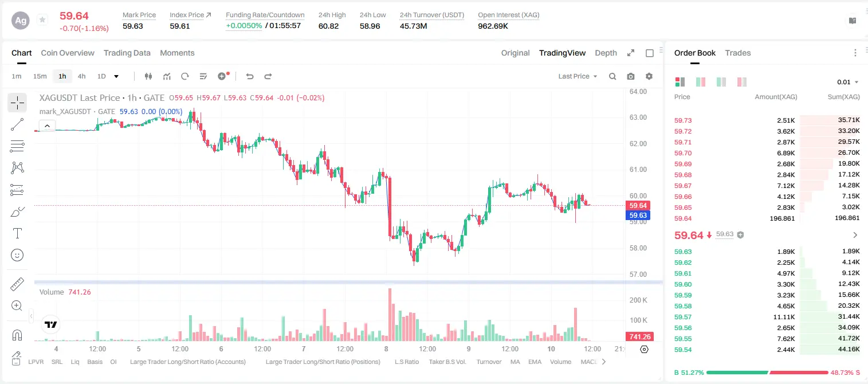Click the chart screenshot camera icon

(631, 76)
